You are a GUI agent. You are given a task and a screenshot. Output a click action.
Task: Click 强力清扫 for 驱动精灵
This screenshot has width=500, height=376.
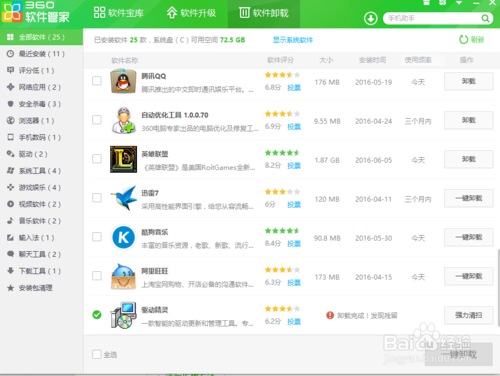point(468,315)
